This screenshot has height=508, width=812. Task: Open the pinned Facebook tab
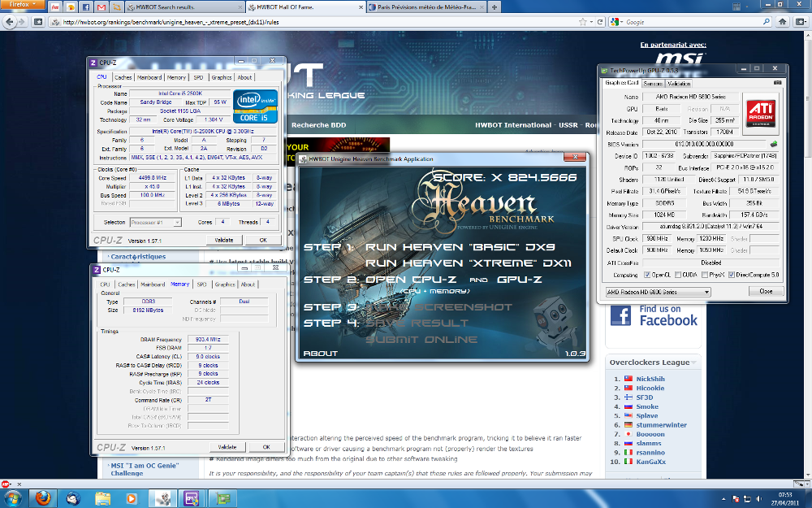tap(86, 7)
